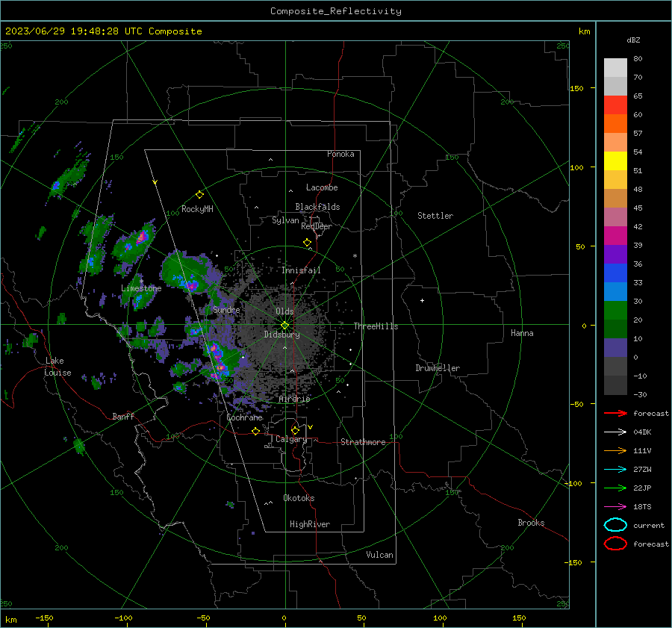672x628 pixels.
Task: Click the yellow diamond marker below RedDeer
Action: coord(307,243)
